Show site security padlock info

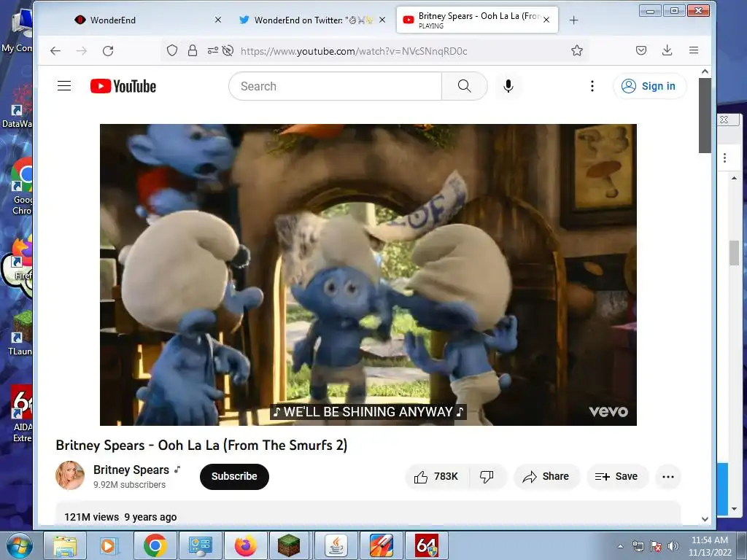tap(193, 50)
